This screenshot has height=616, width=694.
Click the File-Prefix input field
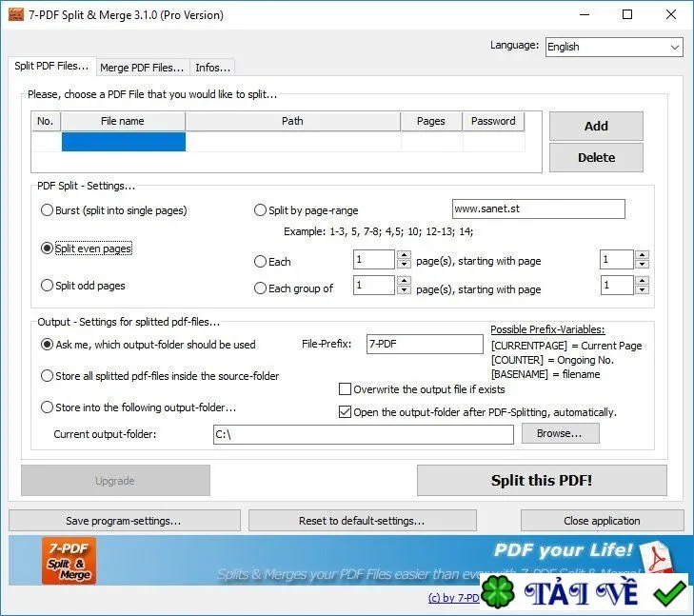coord(425,344)
